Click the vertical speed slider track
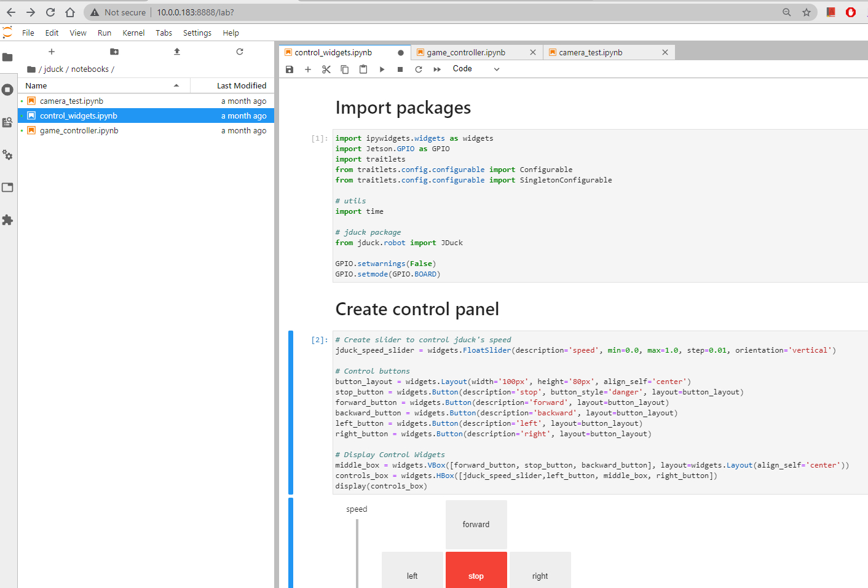 pos(357,553)
